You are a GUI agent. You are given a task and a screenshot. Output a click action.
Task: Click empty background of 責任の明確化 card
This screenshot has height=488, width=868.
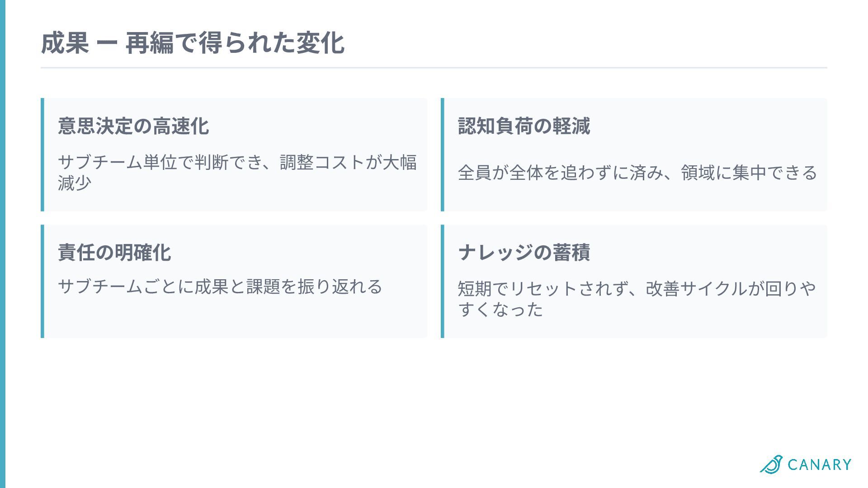pos(235,316)
